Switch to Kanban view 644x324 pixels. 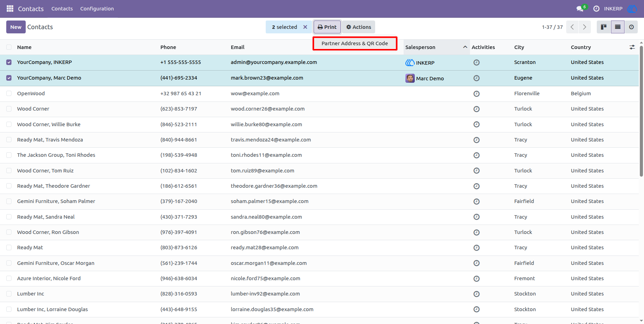point(604,27)
